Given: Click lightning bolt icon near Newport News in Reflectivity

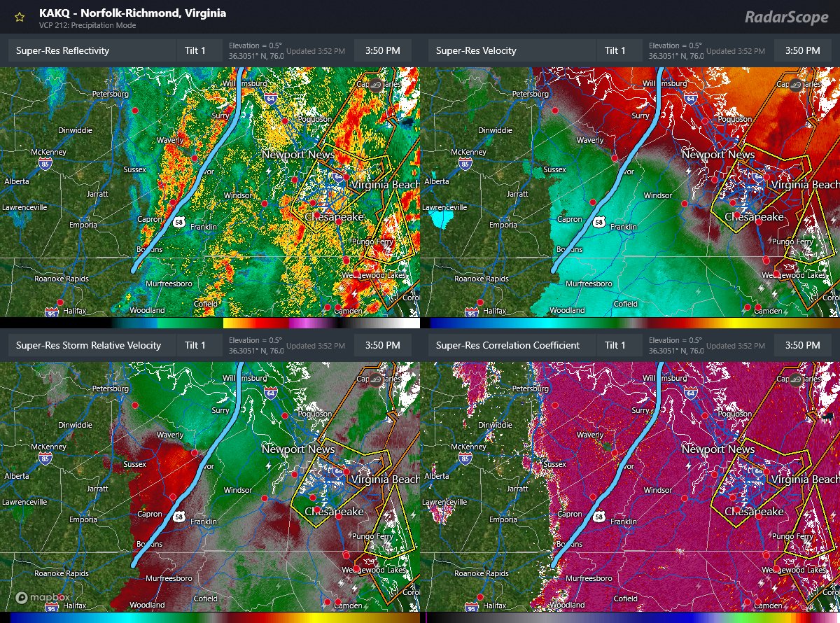Looking at the screenshot, I should [x=269, y=170].
